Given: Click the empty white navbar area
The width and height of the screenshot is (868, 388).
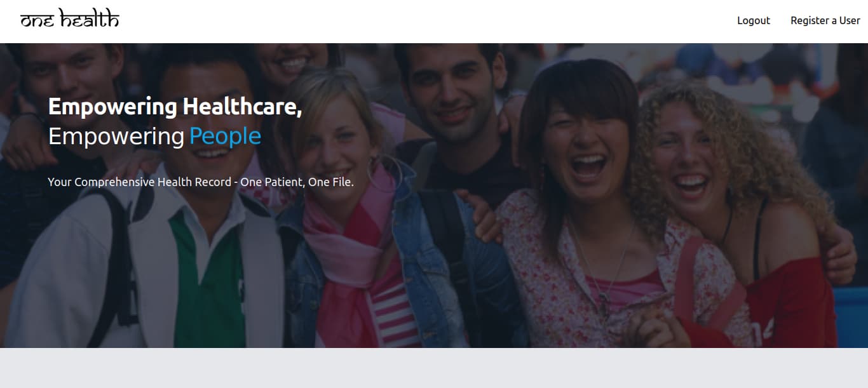Looking at the screenshot, I should tap(426, 21).
